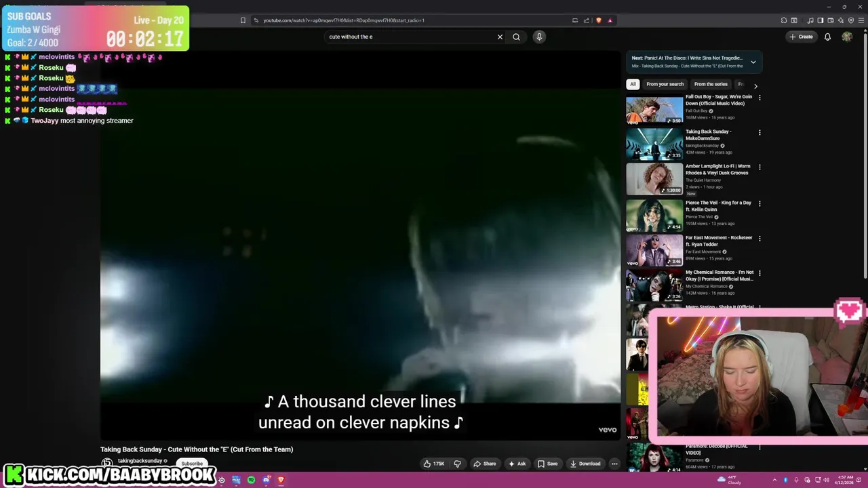Open options for Paramore Decode video
The image size is (868, 488).
[759, 447]
